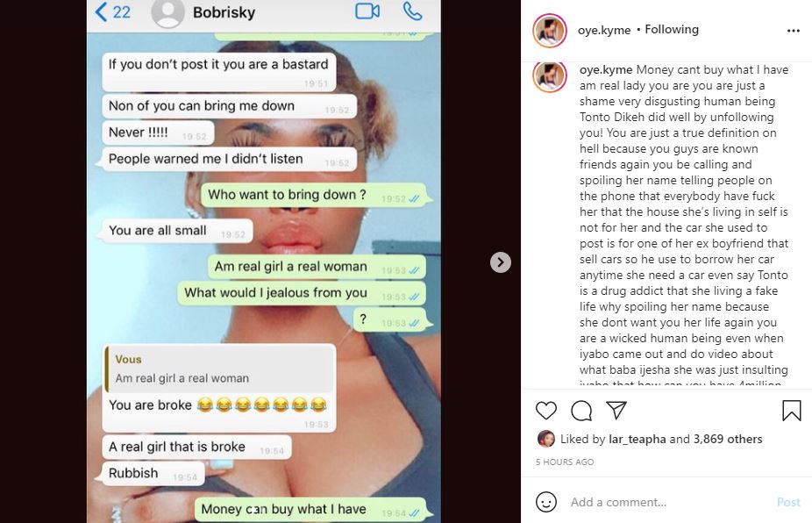Click Bobrisky contact avatar icon
This screenshot has height=523, width=812.
167,13
